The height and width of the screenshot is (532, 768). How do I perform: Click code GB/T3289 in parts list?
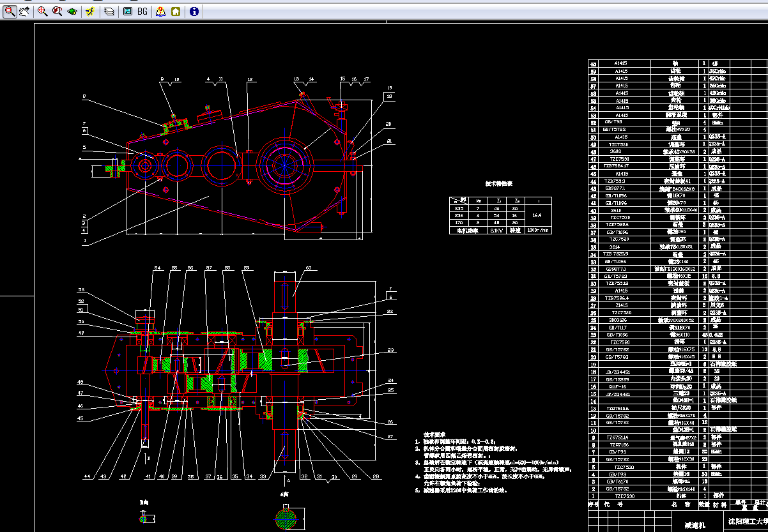[x=616, y=379]
